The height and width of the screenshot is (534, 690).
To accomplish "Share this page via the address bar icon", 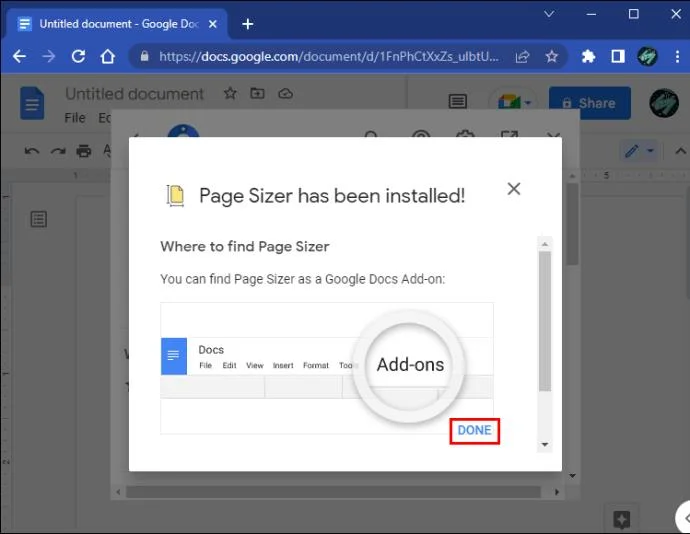I will point(522,56).
